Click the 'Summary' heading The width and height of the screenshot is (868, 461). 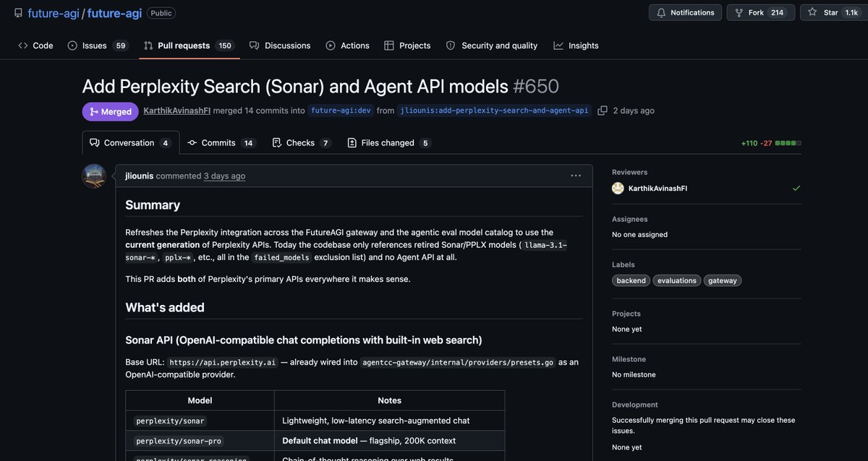click(153, 204)
